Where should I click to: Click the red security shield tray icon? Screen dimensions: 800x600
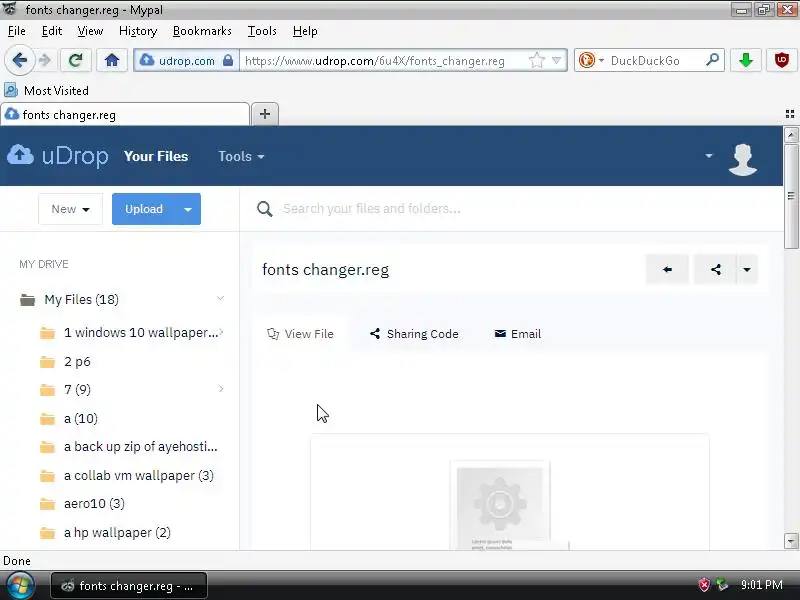[704, 585]
